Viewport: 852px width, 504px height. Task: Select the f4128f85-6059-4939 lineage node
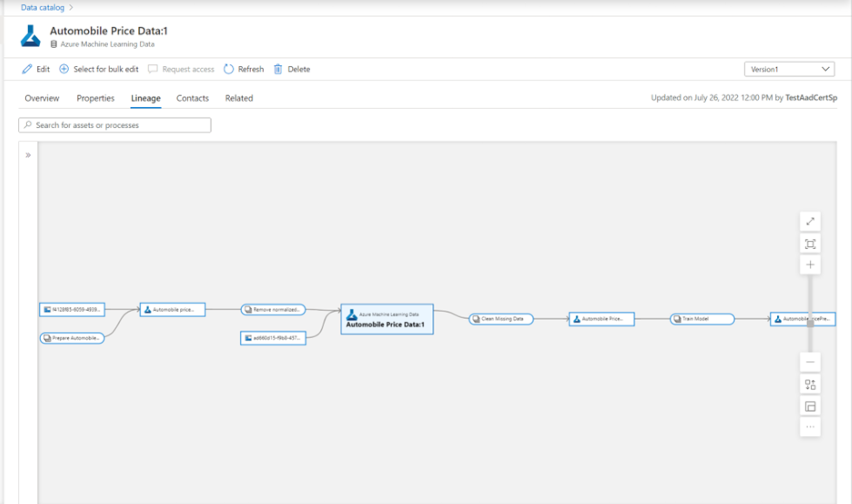point(72,309)
